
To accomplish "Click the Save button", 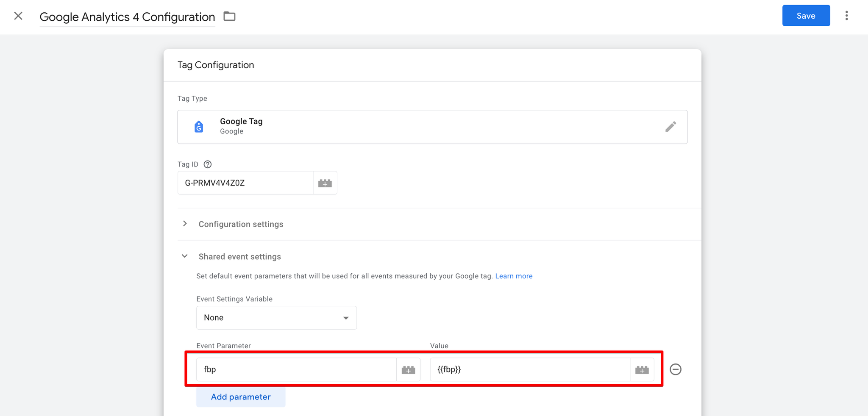I will pos(806,16).
